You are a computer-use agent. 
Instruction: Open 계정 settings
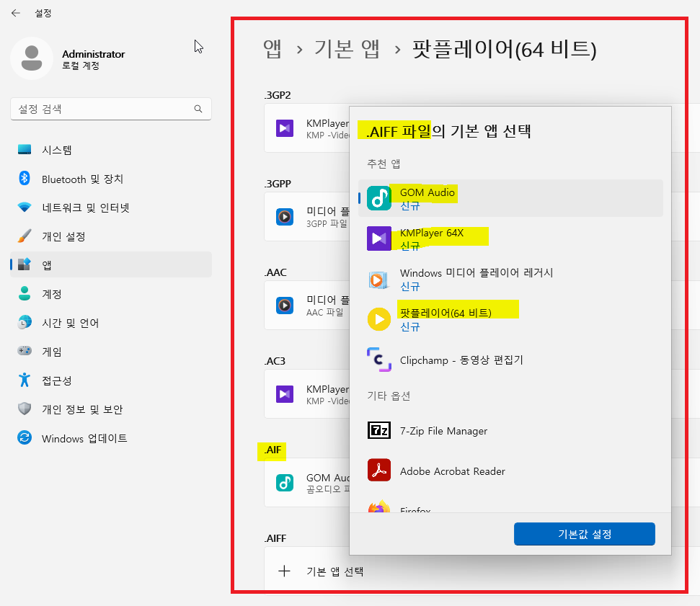pos(111,293)
